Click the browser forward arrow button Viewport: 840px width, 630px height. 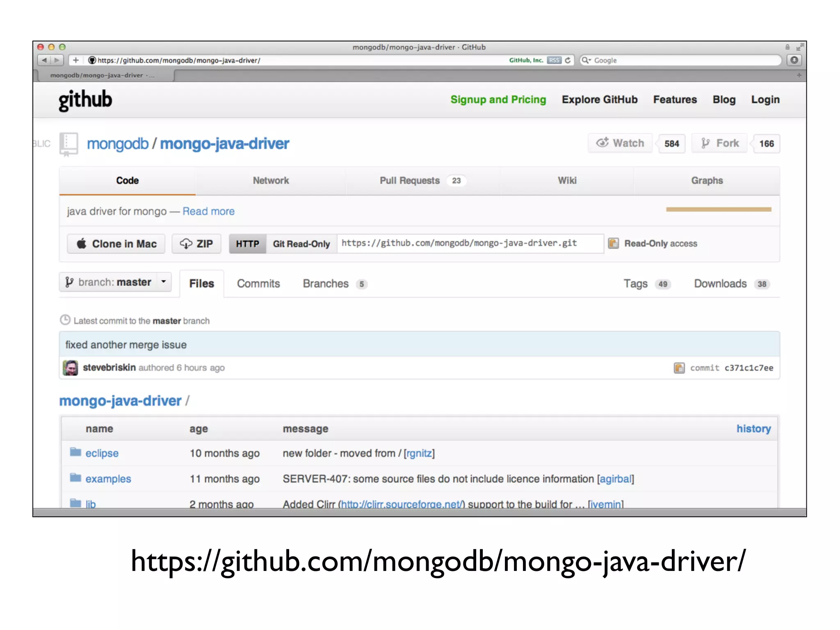pos(57,60)
